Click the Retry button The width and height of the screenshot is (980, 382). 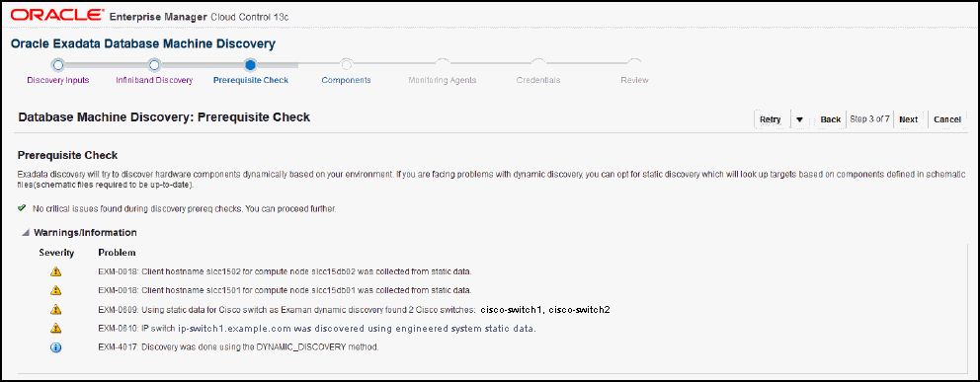771,119
